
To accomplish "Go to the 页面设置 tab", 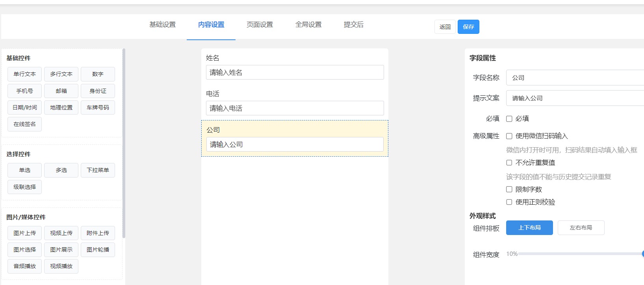I will (x=260, y=25).
